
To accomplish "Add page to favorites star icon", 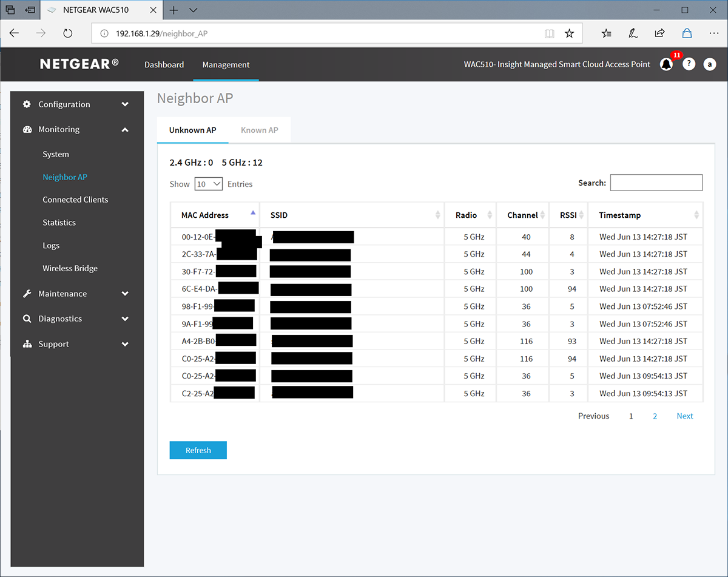I will tap(569, 34).
